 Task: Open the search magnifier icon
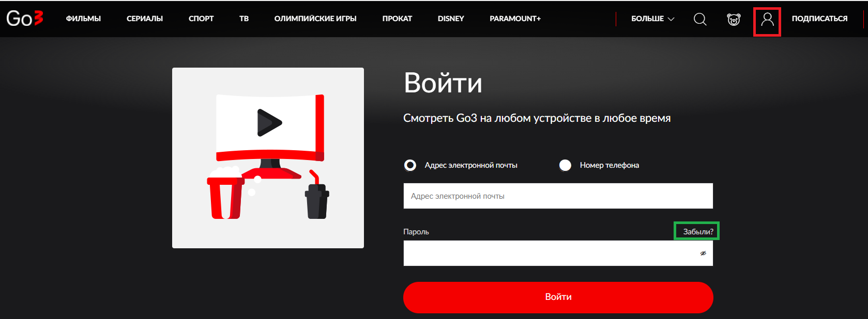tap(700, 19)
